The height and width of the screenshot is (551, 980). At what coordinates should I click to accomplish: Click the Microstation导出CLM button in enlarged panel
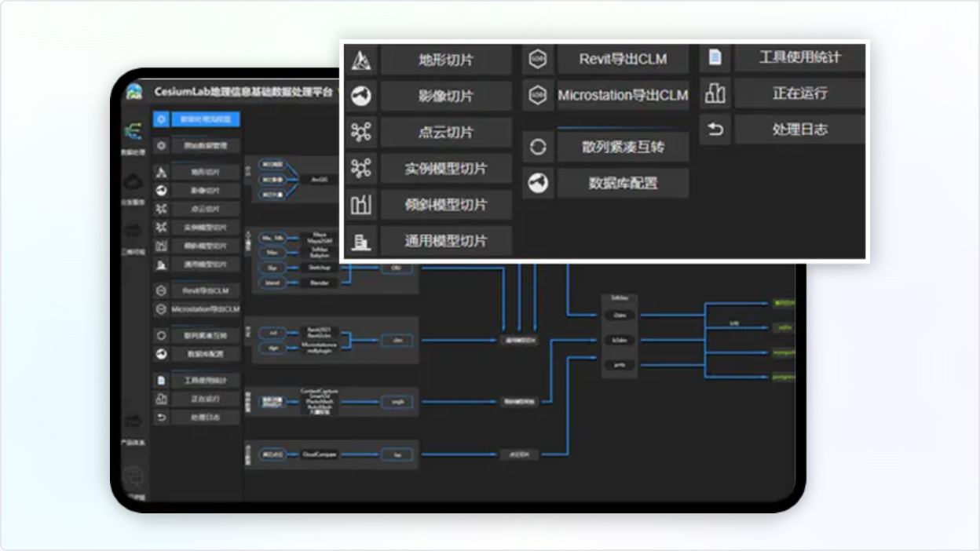pyautogui.click(x=622, y=96)
